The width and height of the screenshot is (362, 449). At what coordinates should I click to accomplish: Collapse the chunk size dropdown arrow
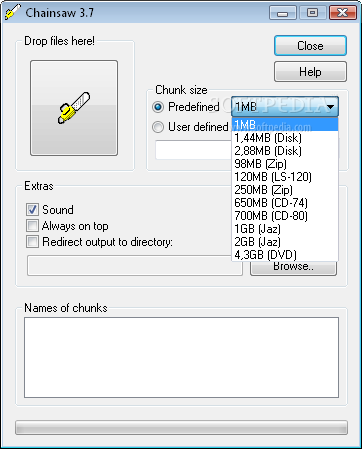click(330, 107)
